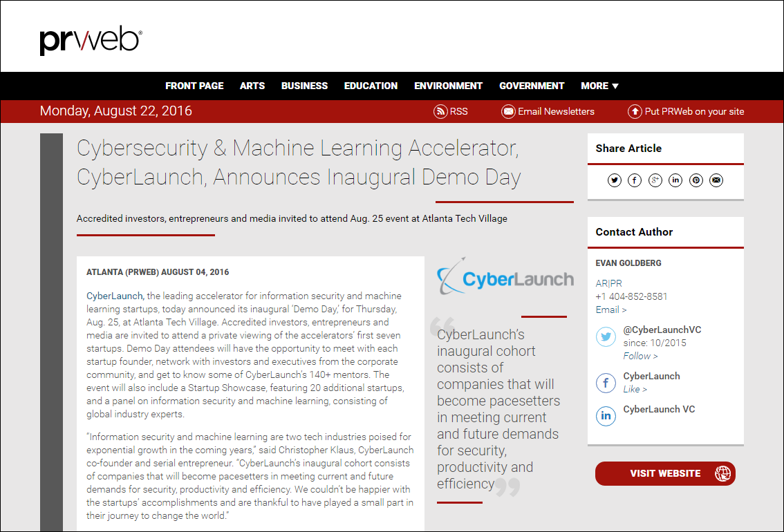Share article on Pinterest icon
784x532 pixels.
696,180
